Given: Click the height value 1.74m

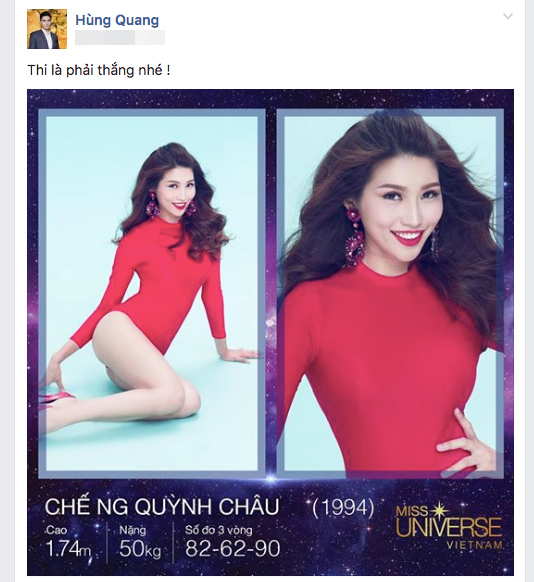Looking at the screenshot, I should click(68, 548).
